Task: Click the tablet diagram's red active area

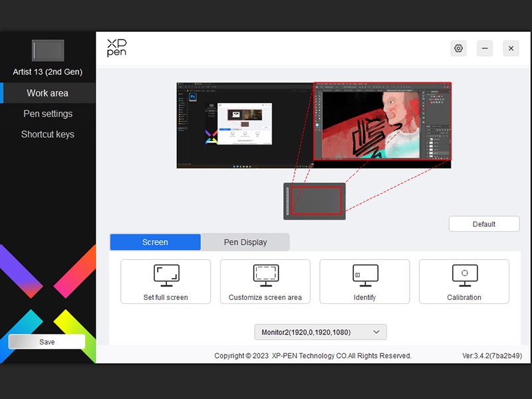Action: tap(316, 201)
